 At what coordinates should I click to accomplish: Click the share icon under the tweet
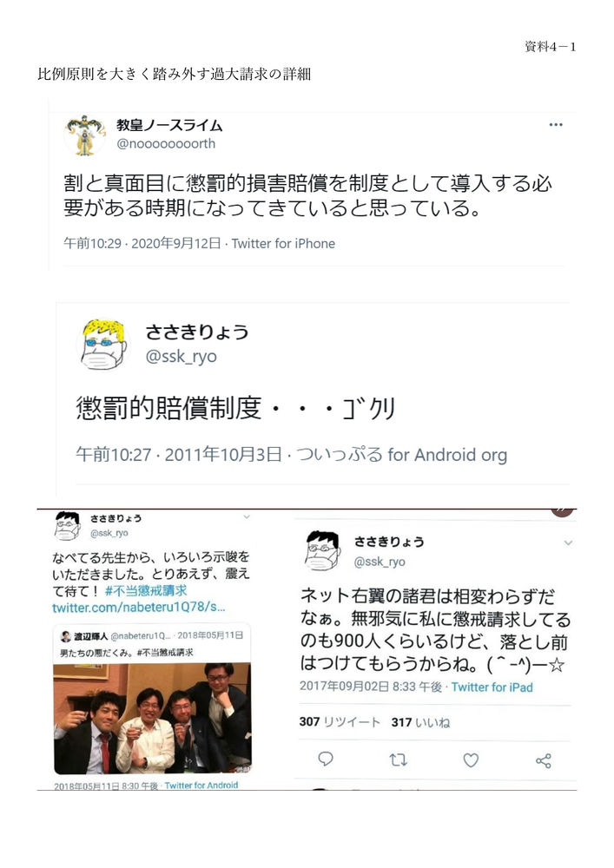coord(543,760)
